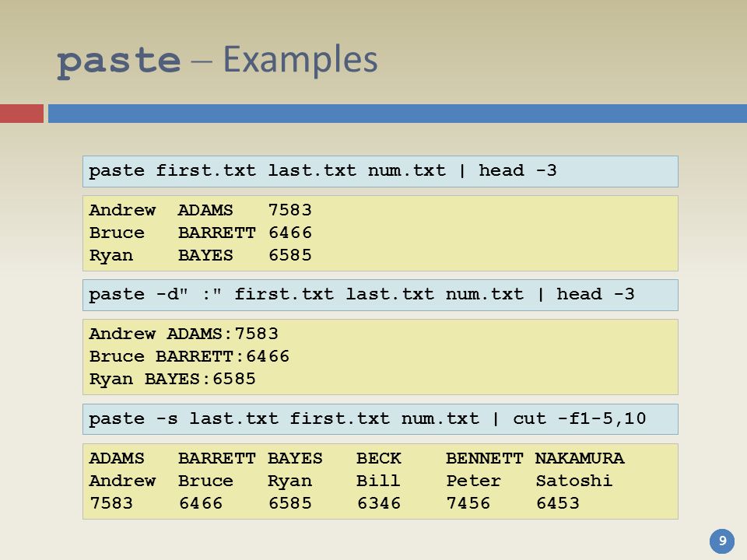The image size is (747, 560).
Task: Click 'BARRETT' in the first output box
Action: point(217,233)
